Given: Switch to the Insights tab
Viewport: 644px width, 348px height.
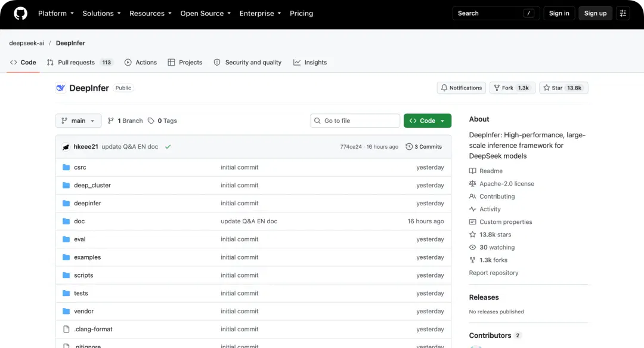Looking at the screenshot, I should point(310,63).
